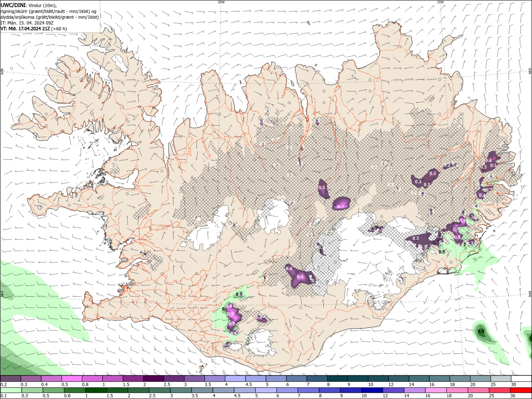The height and width of the screenshot is (399, 532).
Task: Select the bright red 30 rain legend swatch
Action: (521, 390)
